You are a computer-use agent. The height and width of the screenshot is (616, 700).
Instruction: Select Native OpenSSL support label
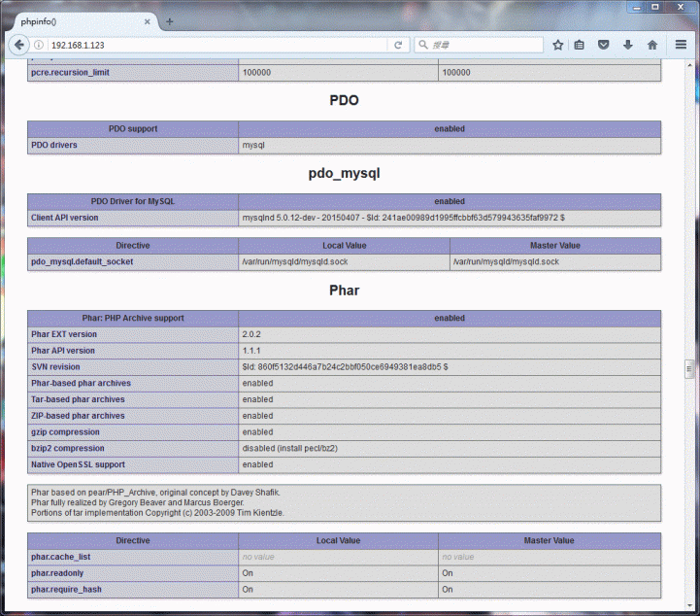tap(78, 464)
